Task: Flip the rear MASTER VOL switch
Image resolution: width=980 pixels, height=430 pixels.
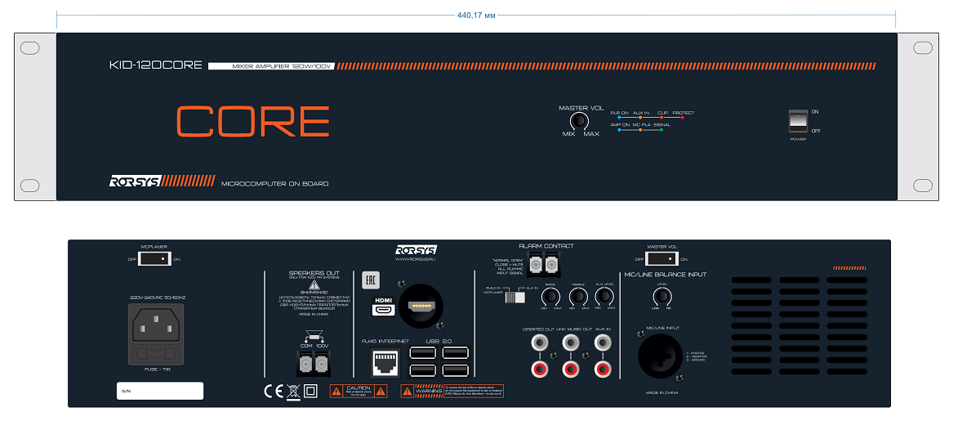Action: [662, 259]
